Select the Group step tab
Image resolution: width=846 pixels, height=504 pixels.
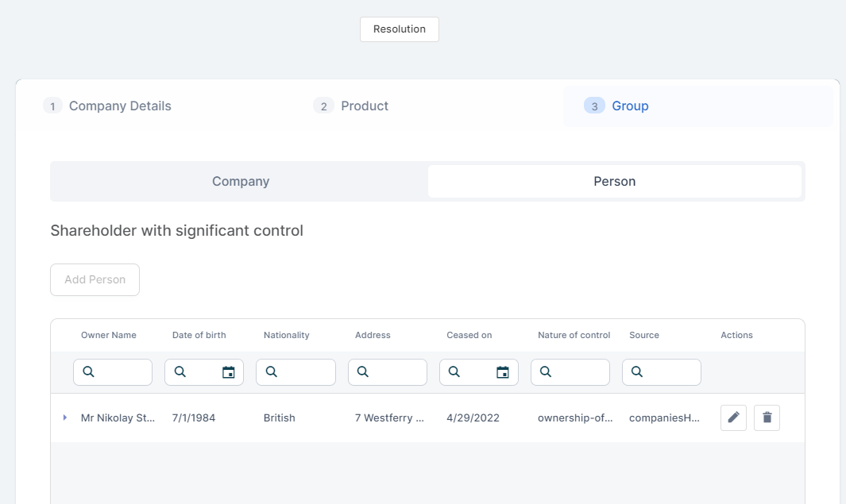[x=629, y=106]
